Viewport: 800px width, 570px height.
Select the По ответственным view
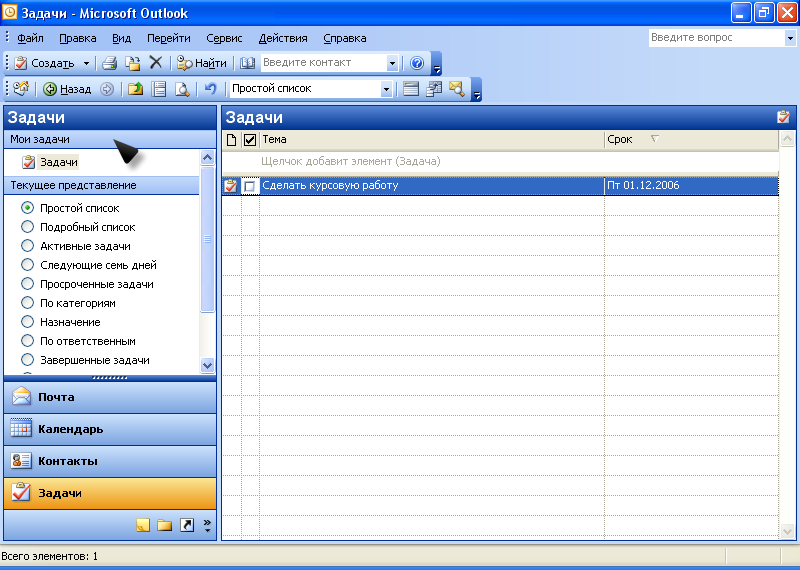(28, 341)
